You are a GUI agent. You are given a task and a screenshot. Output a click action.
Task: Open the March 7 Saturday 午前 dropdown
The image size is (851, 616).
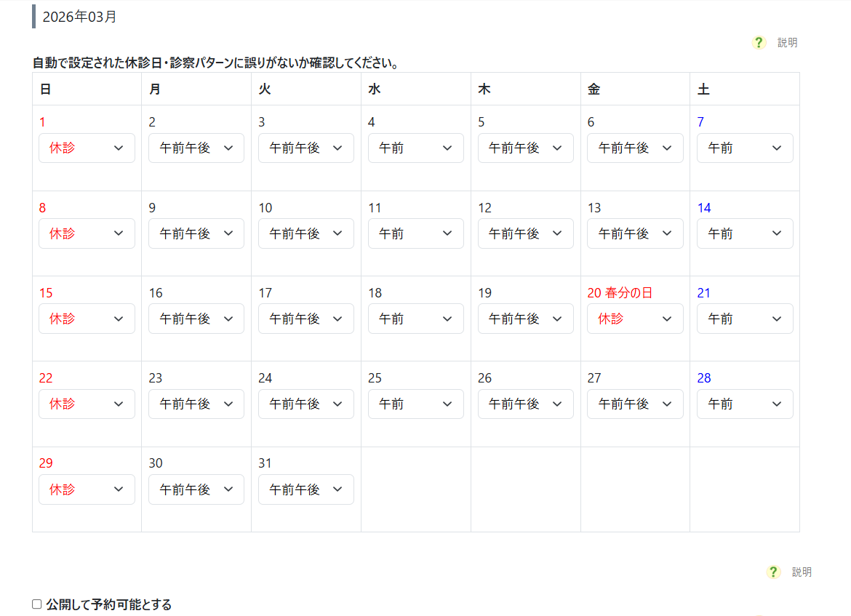click(x=744, y=148)
